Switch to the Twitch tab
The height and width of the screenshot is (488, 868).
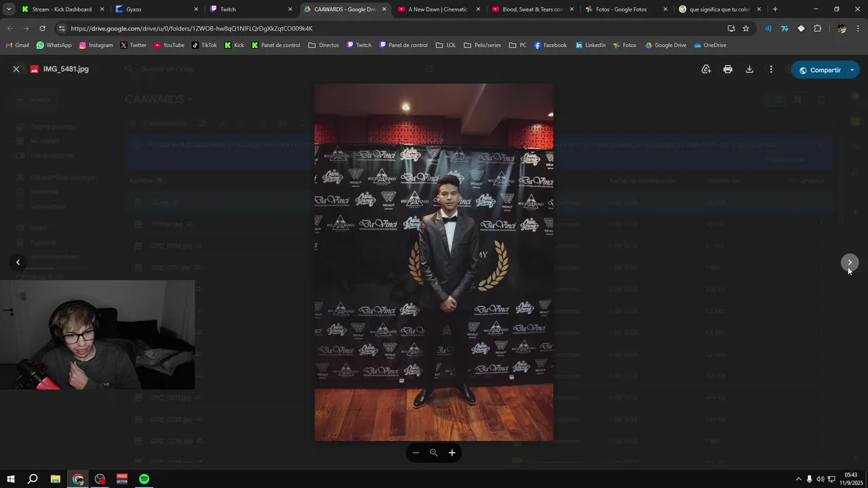coord(250,9)
